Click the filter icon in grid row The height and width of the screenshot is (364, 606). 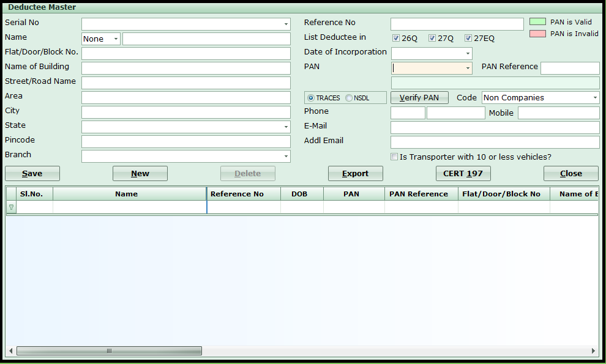pyautogui.click(x=11, y=207)
